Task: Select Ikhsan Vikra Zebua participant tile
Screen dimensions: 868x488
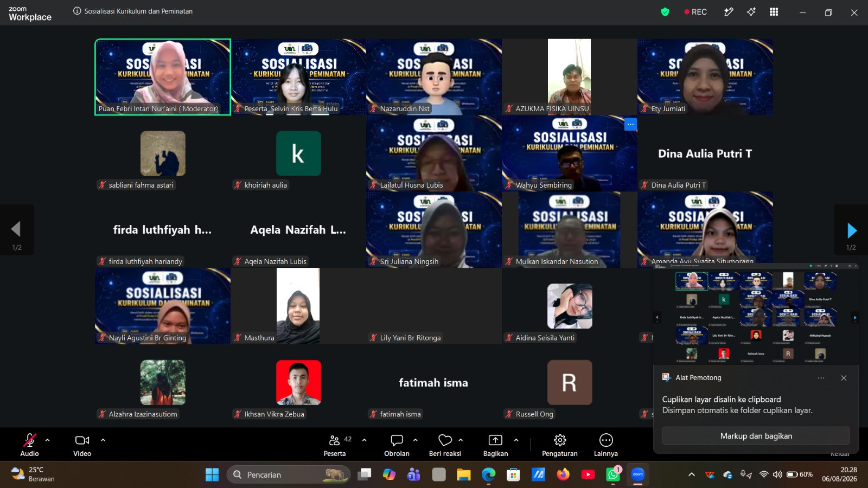Action: pos(298,382)
